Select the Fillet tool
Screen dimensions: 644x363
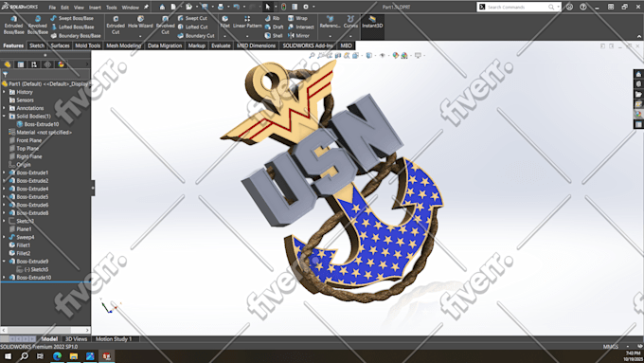pos(225,22)
